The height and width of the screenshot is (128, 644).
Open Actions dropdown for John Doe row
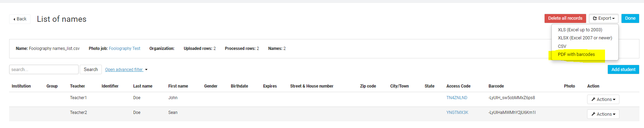(x=603, y=100)
